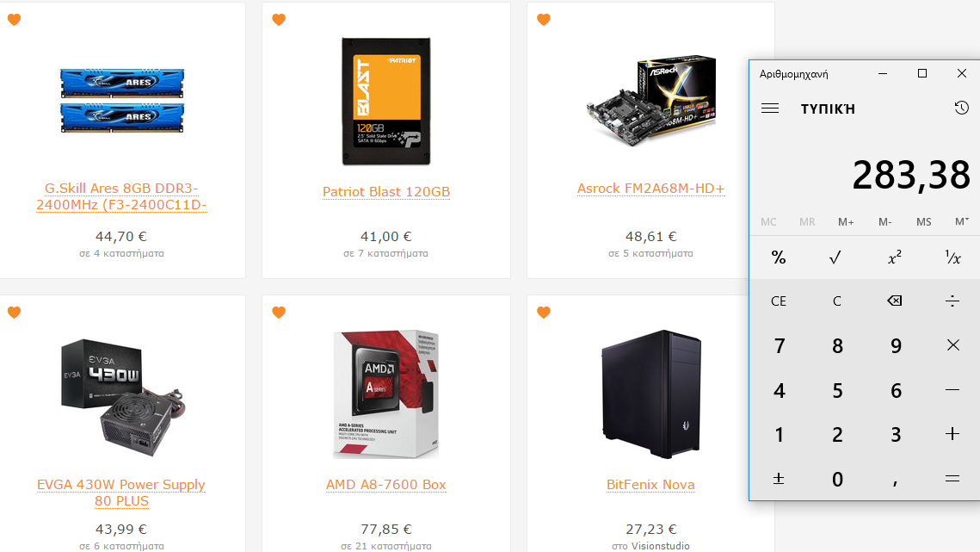Image resolution: width=980 pixels, height=552 pixels.
Task: Open the calculator history panel
Action: pos(961,108)
